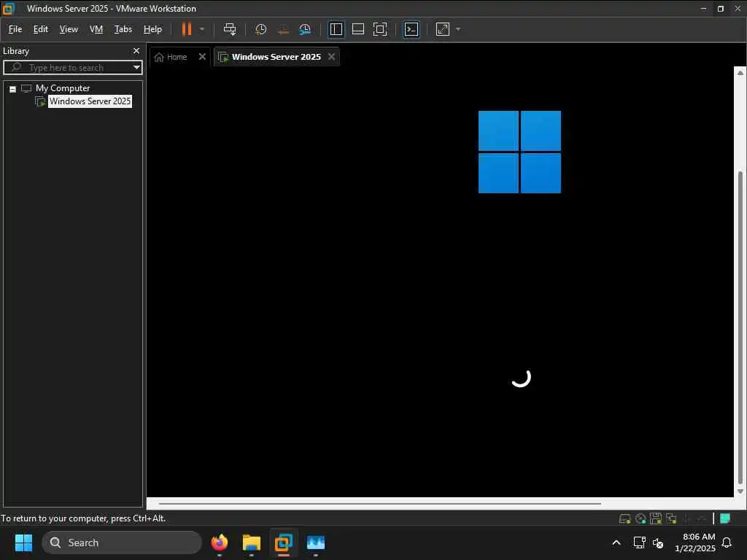The width and height of the screenshot is (747, 560).
Task: Click the stretch guest display icon
Action: click(443, 29)
